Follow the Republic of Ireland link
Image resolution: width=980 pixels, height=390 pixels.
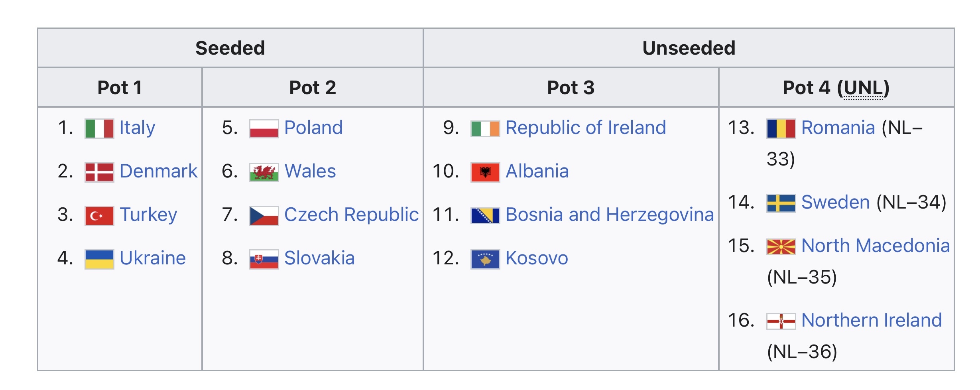click(586, 128)
